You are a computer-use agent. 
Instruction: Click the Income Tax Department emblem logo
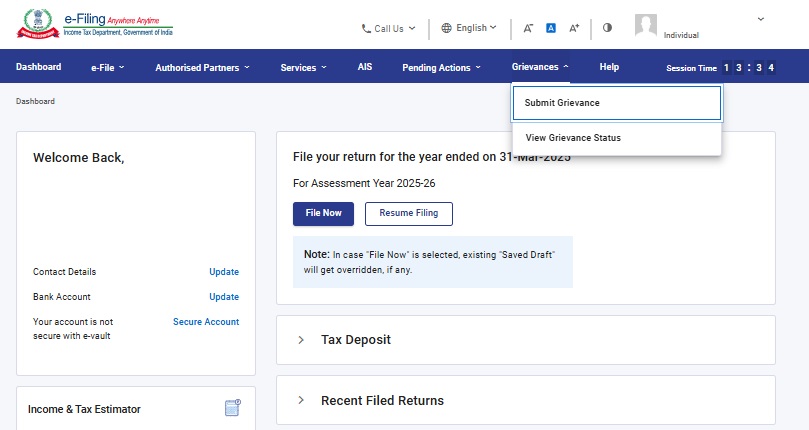[x=38, y=24]
